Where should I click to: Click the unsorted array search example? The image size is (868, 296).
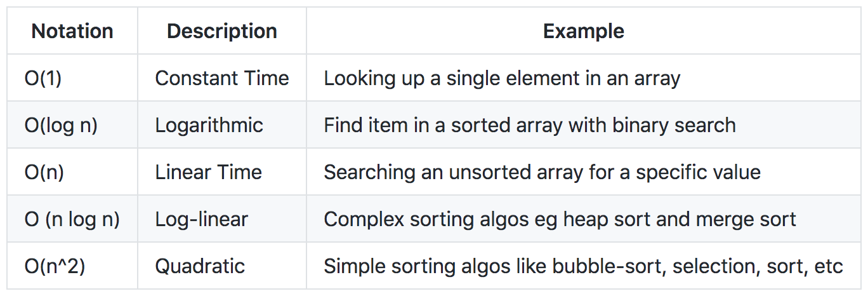coord(542,172)
